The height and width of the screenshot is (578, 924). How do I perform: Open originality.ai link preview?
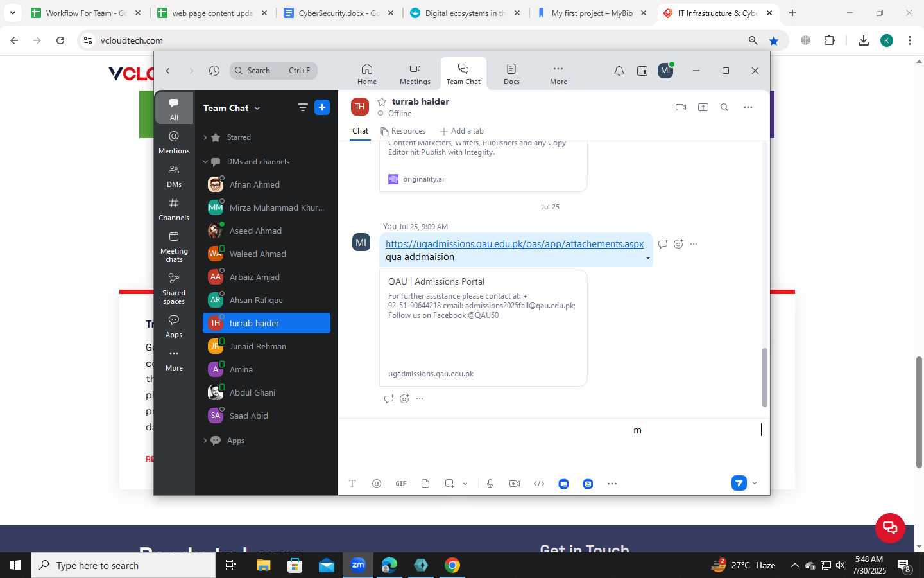pyautogui.click(x=423, y=179)
